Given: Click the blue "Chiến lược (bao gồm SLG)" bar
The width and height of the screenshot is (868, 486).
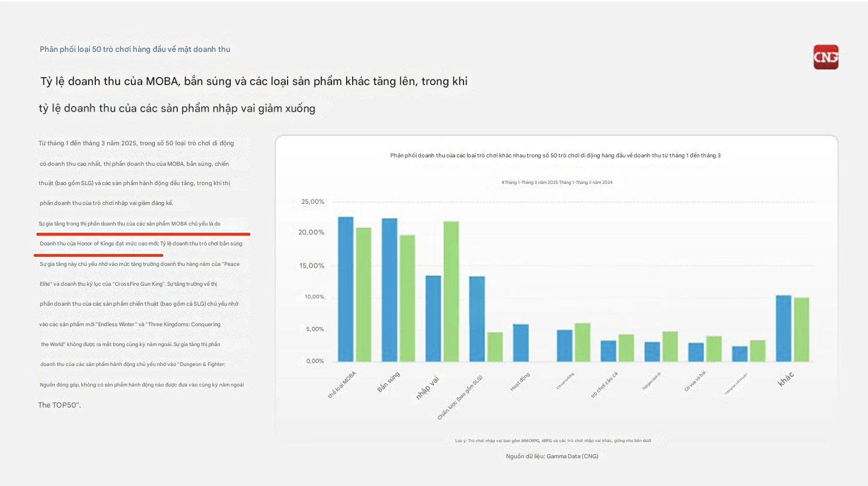Looking at the screenshot, I should [477, 319].
